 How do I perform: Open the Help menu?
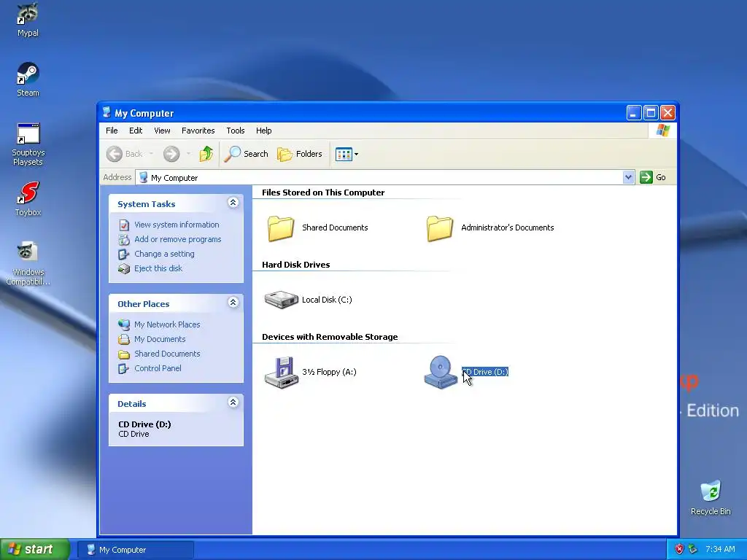pyautogui.click(x=263, y=131)
